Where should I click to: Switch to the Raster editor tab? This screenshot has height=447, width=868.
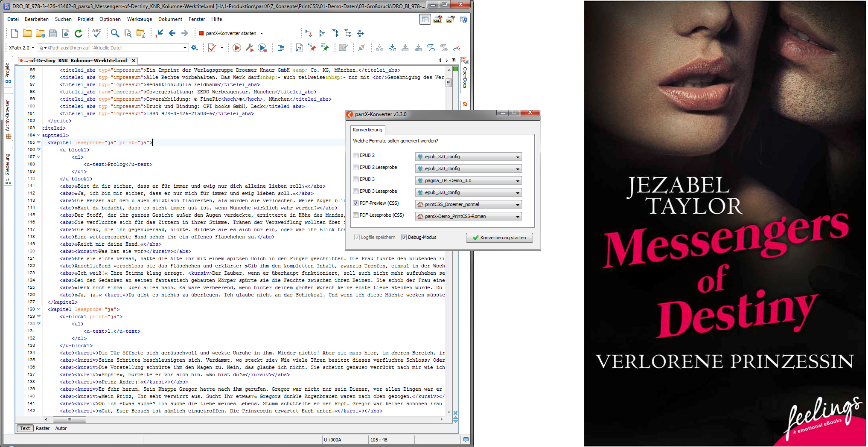43,428
